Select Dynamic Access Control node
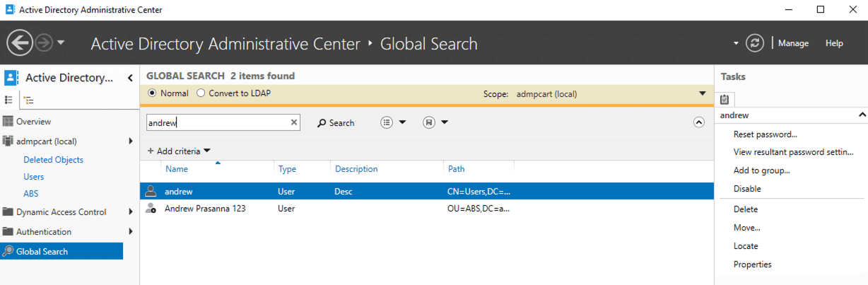868x285 pixels. [61, 212]
